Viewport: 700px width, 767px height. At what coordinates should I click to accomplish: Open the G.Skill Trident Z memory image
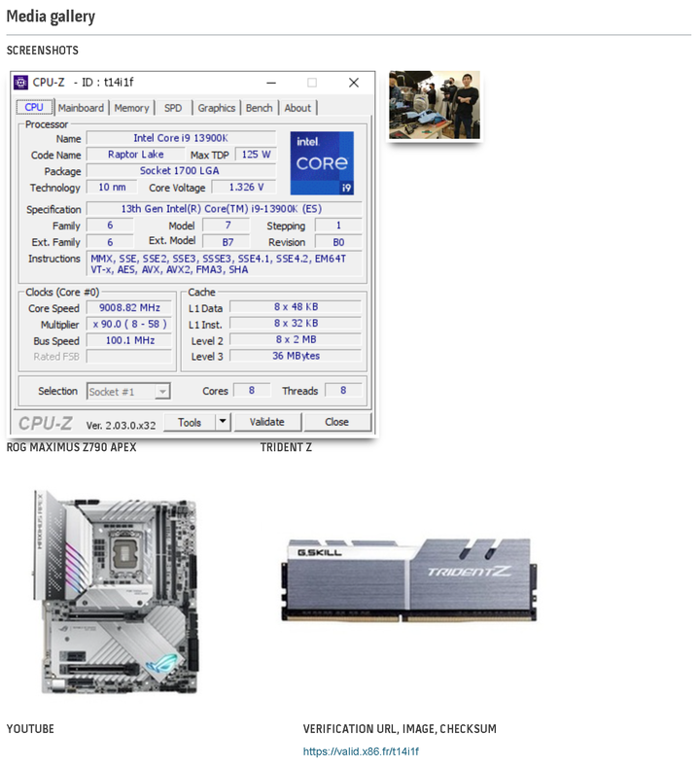tap(409, 580)
